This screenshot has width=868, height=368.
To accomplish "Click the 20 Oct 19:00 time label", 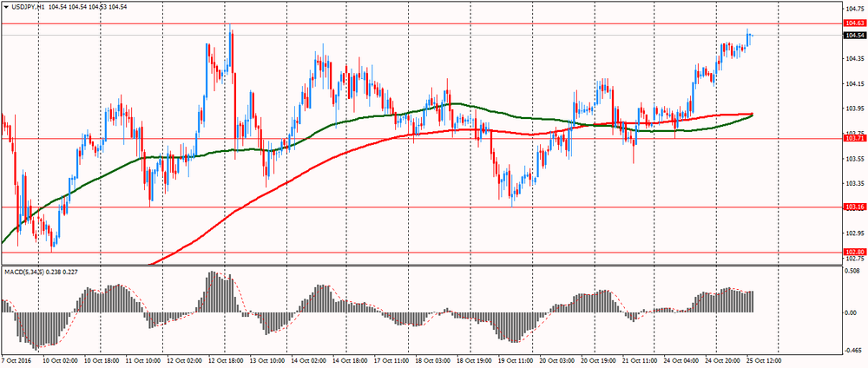I will pyautogui.click(x=598, y=360).
